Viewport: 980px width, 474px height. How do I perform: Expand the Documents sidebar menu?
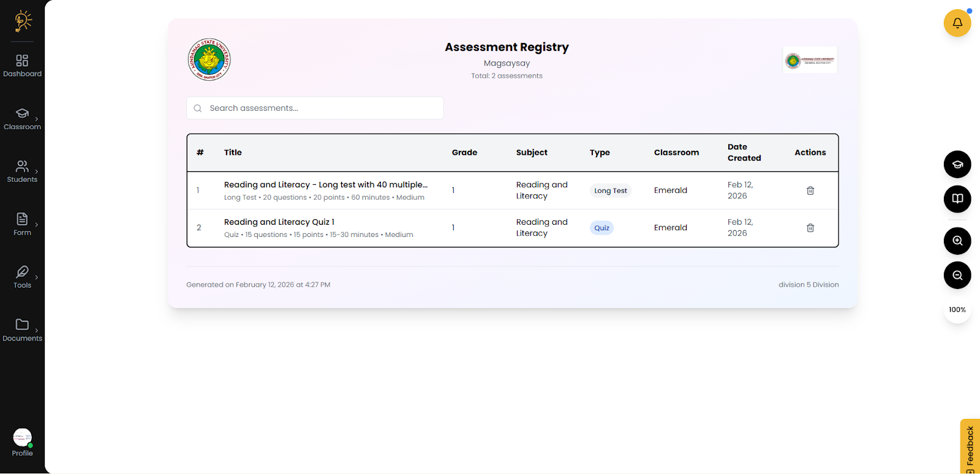(x=23, y=329)
